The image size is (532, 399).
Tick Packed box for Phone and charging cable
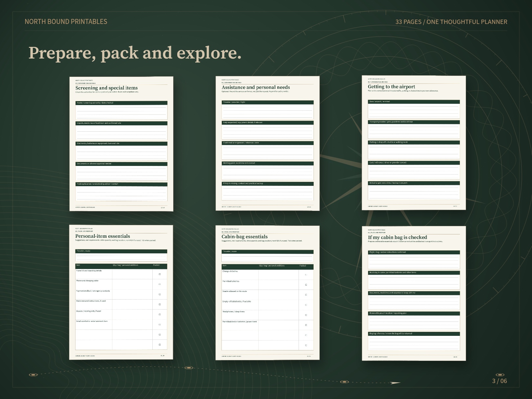coord(160,284)
